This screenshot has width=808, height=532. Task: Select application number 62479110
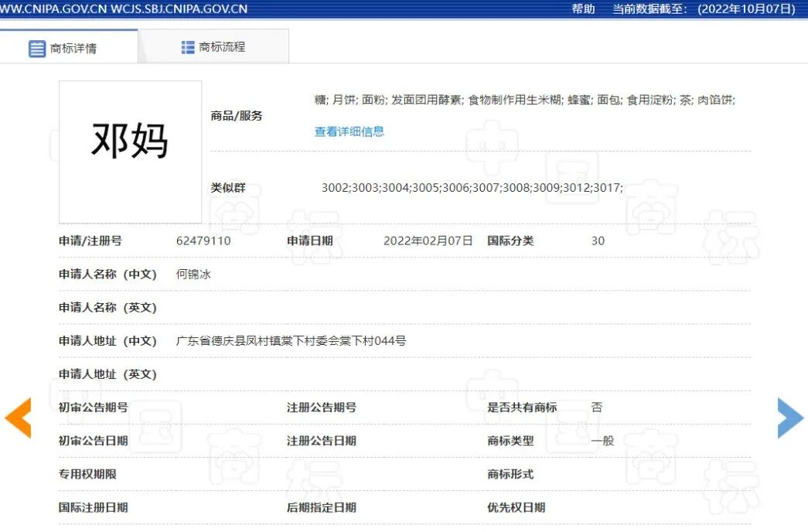(x=203, y=240)
